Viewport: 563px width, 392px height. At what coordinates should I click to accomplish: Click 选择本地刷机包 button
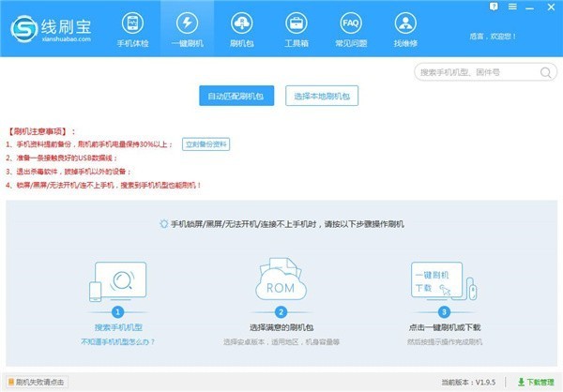(322, 96)
